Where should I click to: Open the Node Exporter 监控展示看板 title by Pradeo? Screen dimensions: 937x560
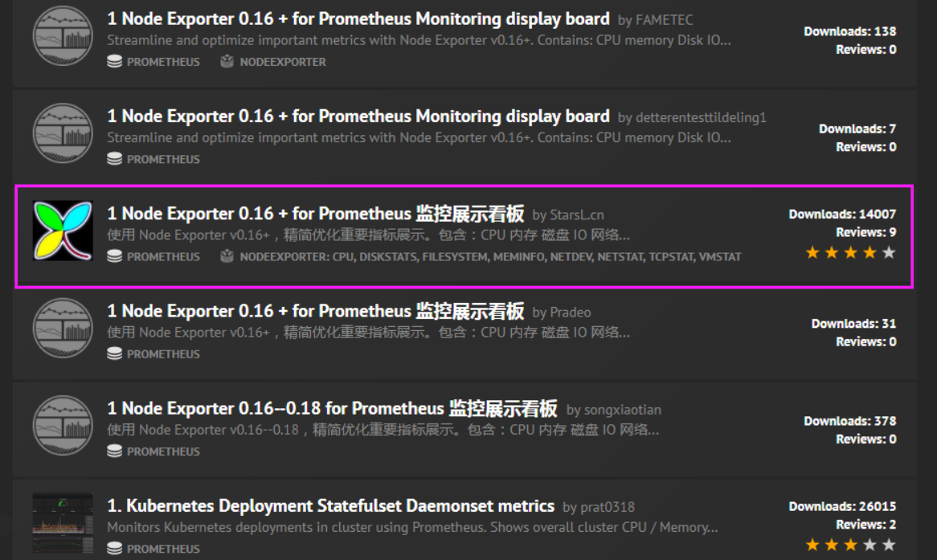click(316, 311)
